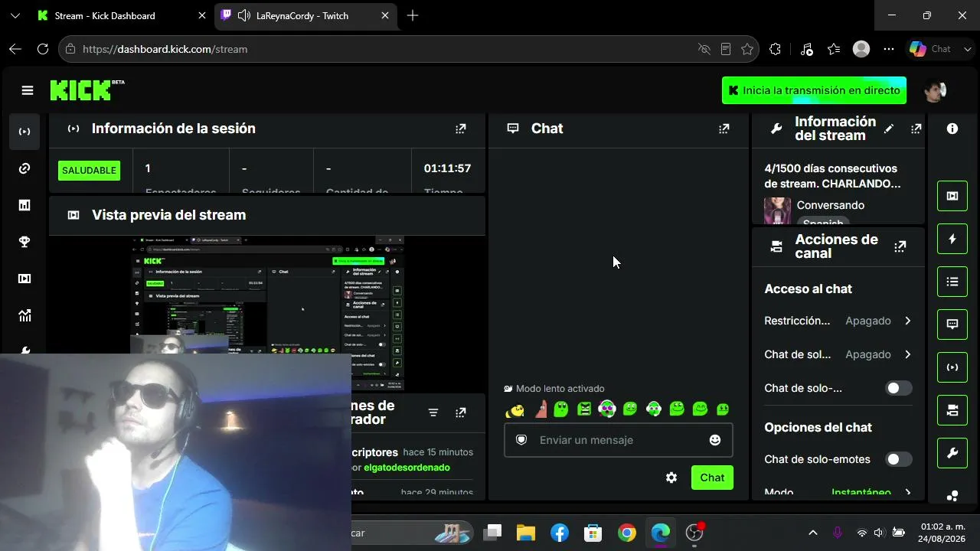Image resolution: width=980 pixels, height=551 pixels.
Task: Open the growth analytics icon in left sidebar
Action: [x=24, y=315]
